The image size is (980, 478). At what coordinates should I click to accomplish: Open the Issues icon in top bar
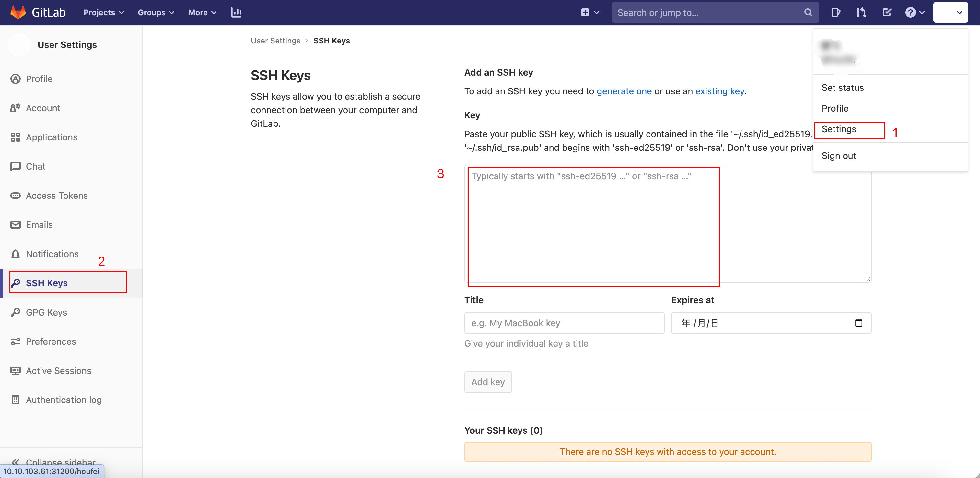point(835,13)
